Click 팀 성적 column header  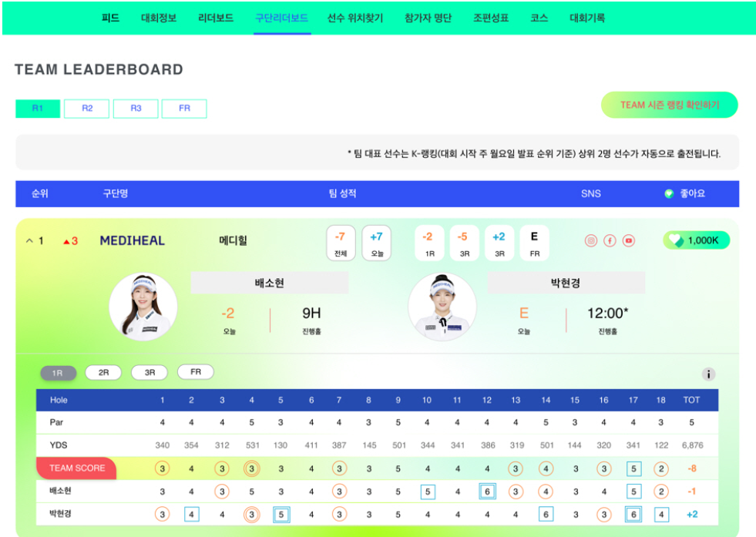click(x=342, y=194)
